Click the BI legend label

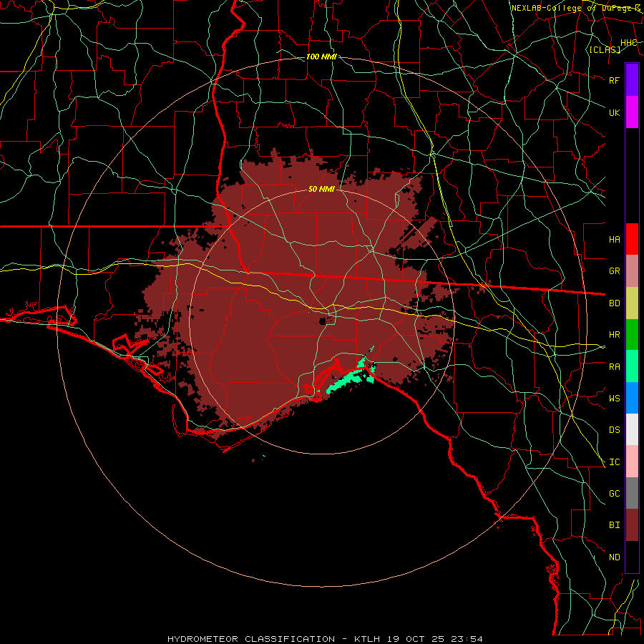pyautogui.click(x=614, y=525)
